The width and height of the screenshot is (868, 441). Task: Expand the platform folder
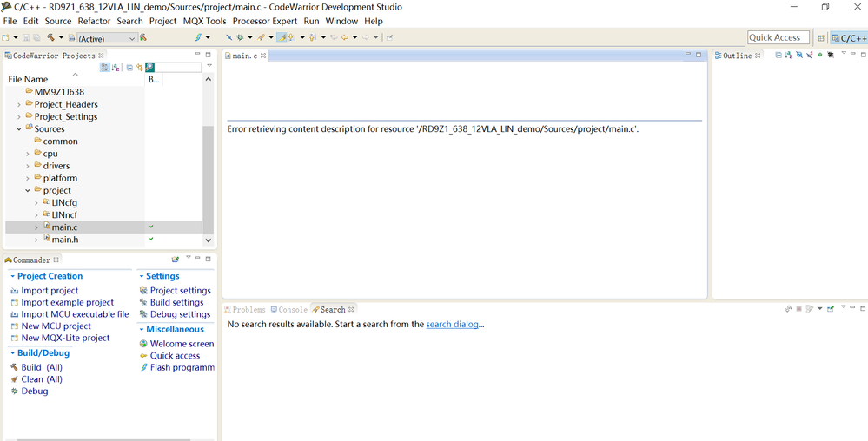pos(28,178)
